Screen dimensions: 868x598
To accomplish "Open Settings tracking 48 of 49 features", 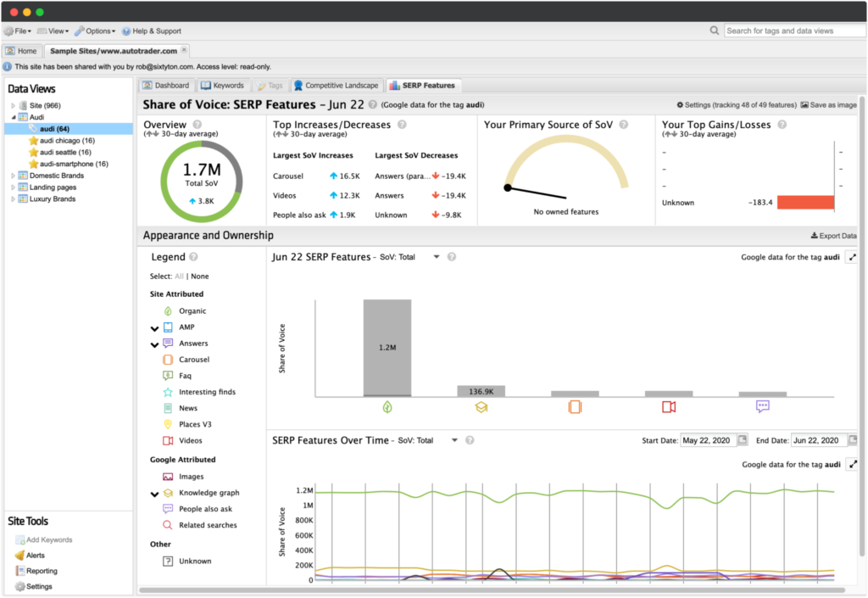I will [737, 104].
